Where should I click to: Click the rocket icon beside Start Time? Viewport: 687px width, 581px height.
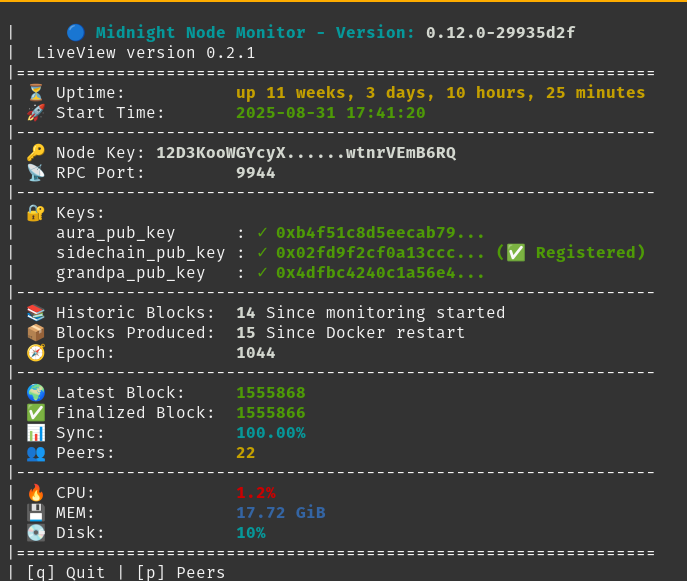36,113
